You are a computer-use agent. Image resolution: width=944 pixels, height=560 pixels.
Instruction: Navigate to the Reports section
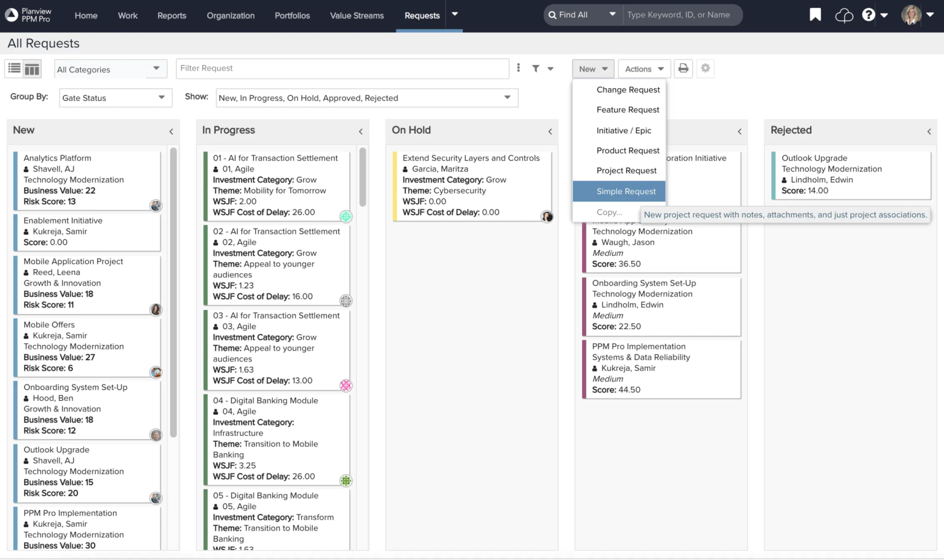point(171,15)
